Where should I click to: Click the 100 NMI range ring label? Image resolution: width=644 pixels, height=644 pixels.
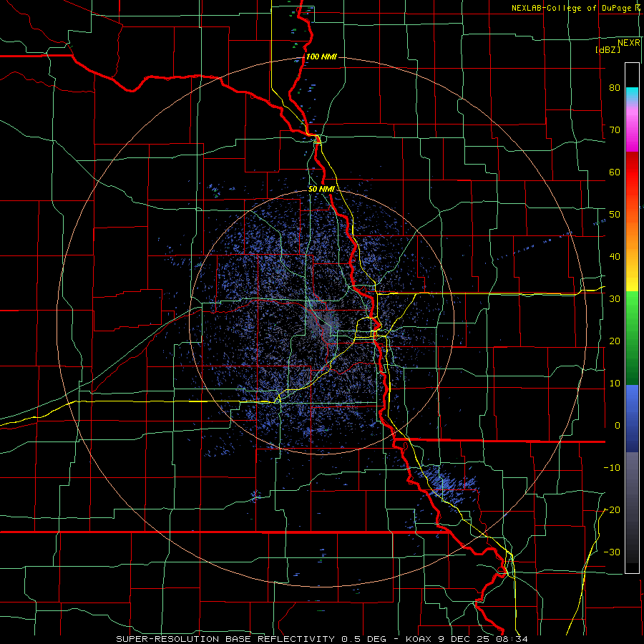point(321,57)
